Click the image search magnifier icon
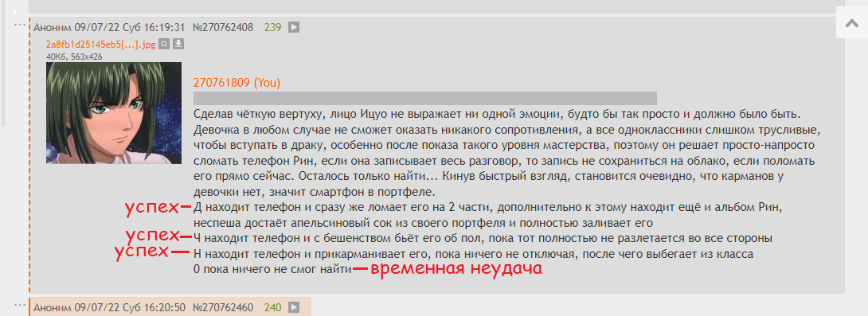 coord(164,45)
